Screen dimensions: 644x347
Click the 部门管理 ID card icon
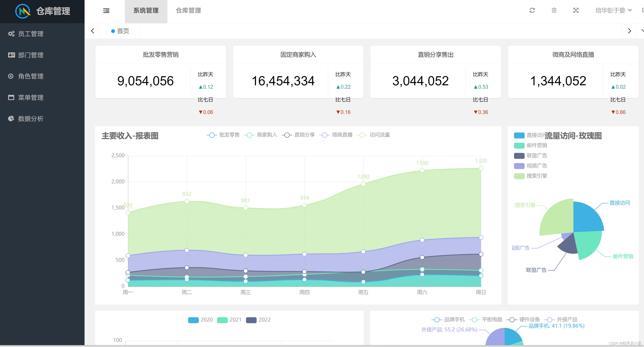pos(11,55)
